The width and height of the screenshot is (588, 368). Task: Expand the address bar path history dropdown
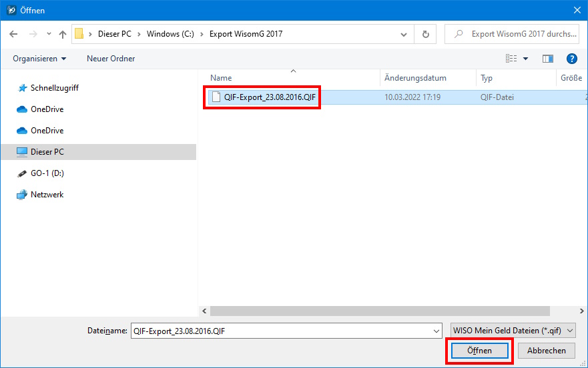[404, 34]
